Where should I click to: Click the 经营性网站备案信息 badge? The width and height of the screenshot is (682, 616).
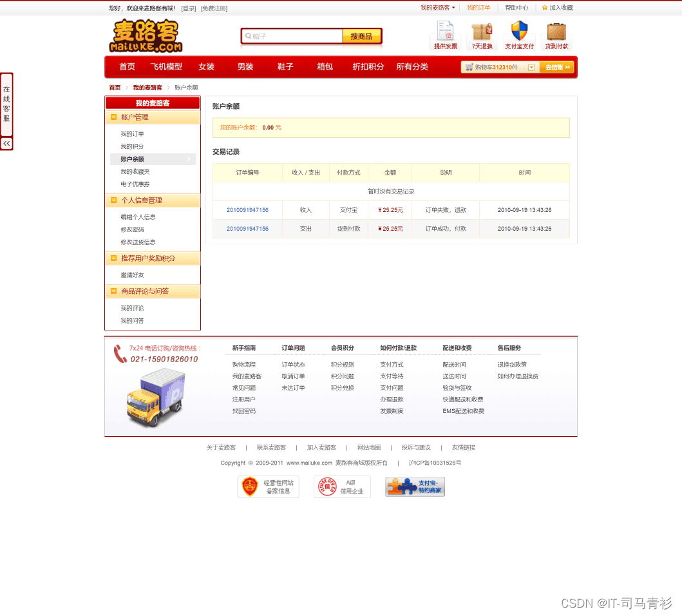(x=268, y=486)
